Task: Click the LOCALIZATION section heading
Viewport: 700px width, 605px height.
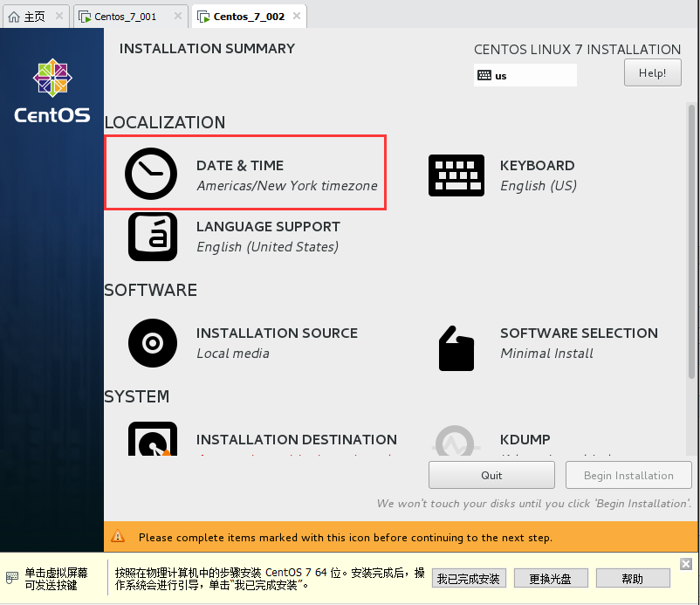Action: 165,123
